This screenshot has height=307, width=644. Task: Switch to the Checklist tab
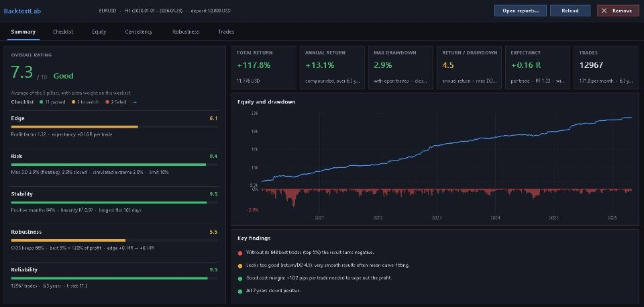pos(63,32)
